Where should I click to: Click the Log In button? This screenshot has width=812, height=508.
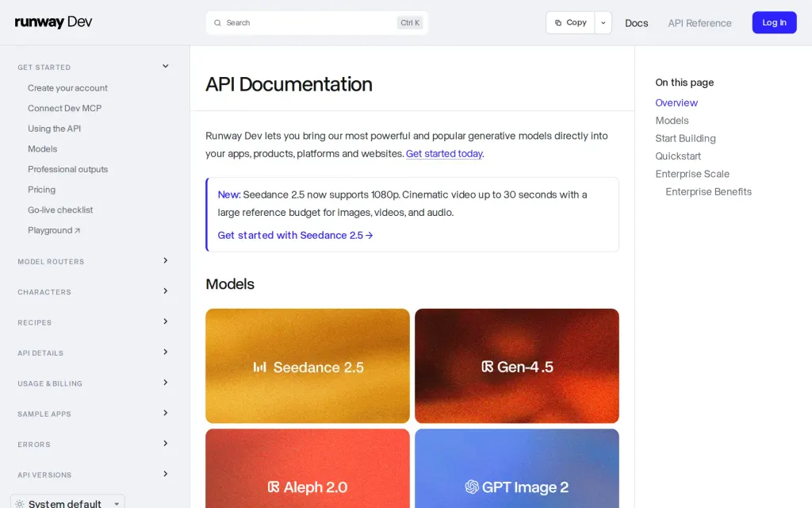[x=774, y=23]
